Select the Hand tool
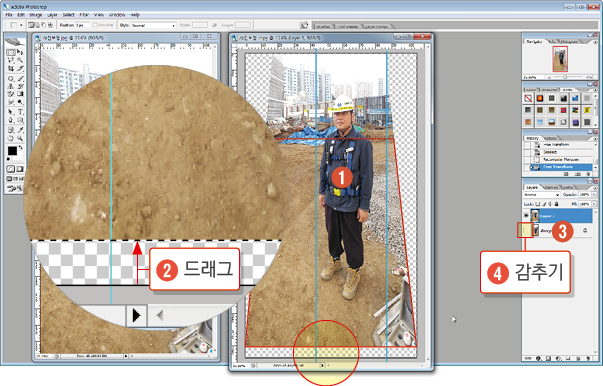Viewport: 603px width, 386px height. click(x=11, y=138)
